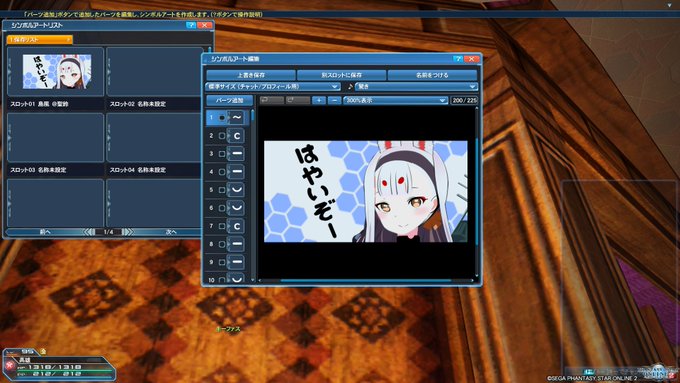Screen dimensions: 680x383
Task: Click the 上書き保存 overwrite save button
Action: (251, 75)
